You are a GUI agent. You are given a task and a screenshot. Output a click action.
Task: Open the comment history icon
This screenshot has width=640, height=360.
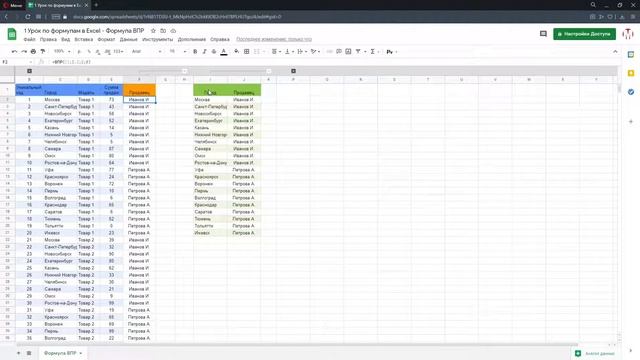pos(543,34)
